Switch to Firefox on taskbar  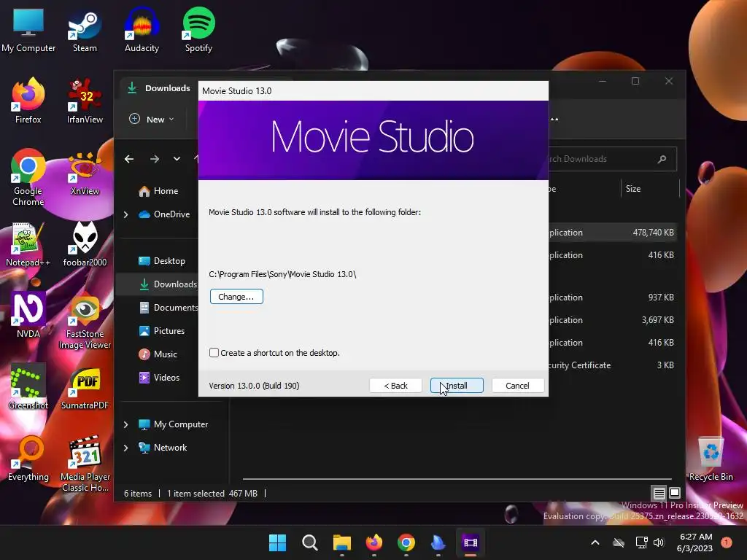[x=374, y=542]
